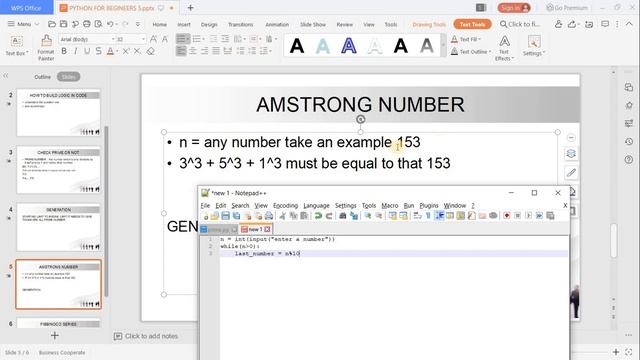This screenshot has width=640, height=360.
Task: Clear formatting eraser icon in ribbon
Action: tap(151, 51)
